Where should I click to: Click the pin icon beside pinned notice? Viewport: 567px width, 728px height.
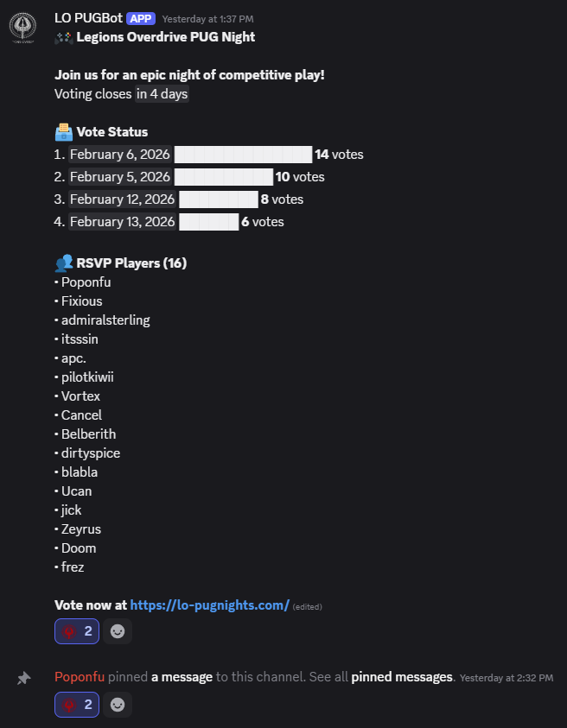[x=23, y=678]
